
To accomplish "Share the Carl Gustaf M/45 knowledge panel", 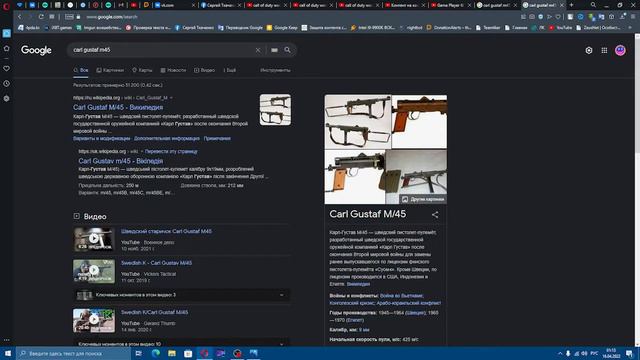I will coord(435,215).
